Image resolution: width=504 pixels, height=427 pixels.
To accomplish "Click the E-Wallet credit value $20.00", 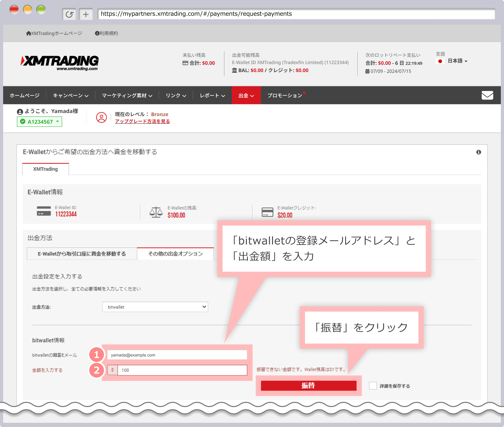I will [x=285, y=215].
